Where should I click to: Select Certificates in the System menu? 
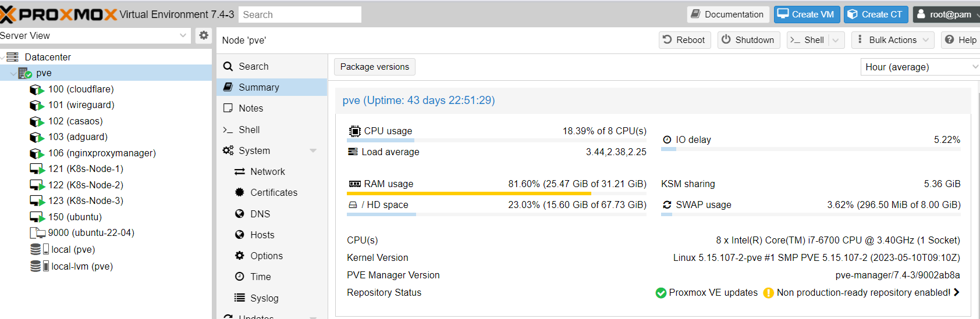274,192
